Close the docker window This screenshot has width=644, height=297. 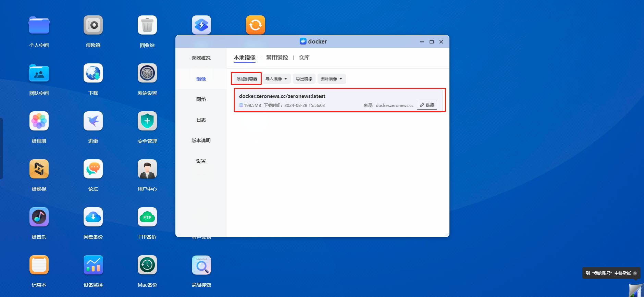pyautogui.click(x=441, y=42)
